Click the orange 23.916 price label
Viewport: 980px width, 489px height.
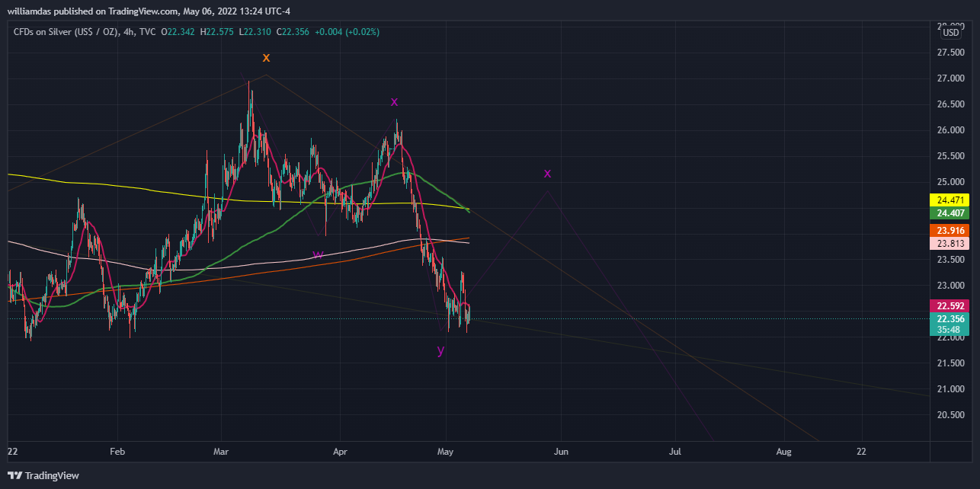[949, 230]
